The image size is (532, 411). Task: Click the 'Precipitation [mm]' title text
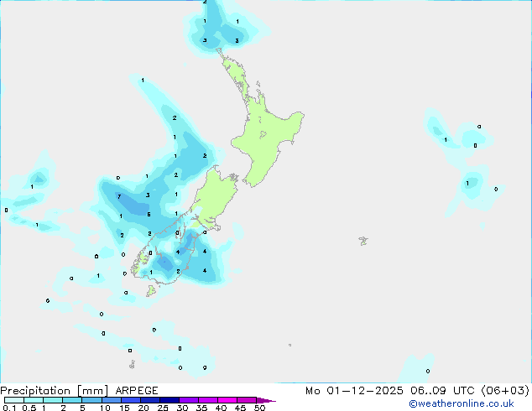coord(55,391)
